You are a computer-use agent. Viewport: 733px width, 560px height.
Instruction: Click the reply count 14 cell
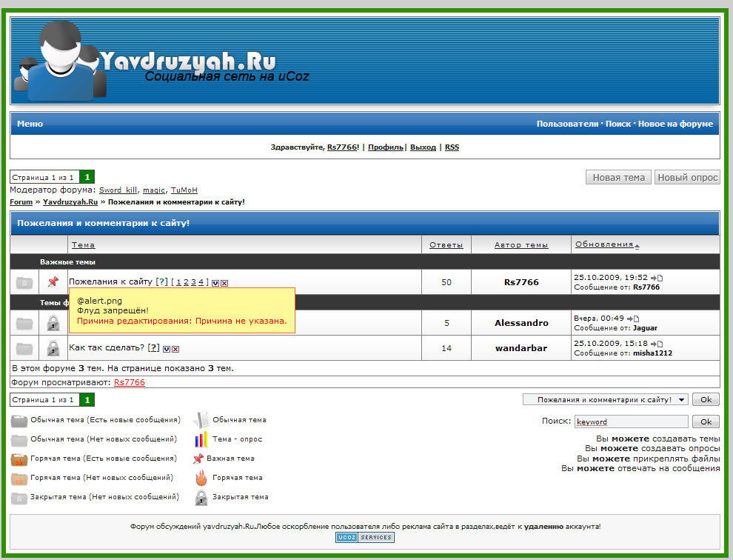click(x=446, y=348)
